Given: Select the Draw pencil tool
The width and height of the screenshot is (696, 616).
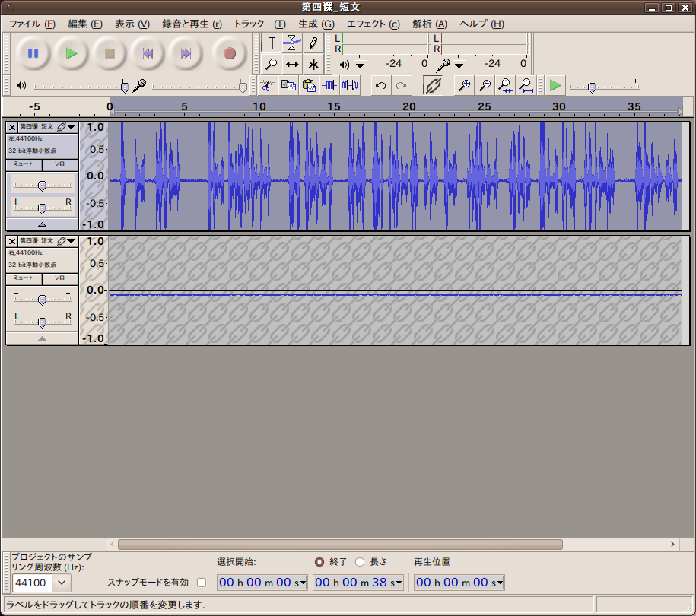Looking at the screenshot, I should [x=313, y=43].
